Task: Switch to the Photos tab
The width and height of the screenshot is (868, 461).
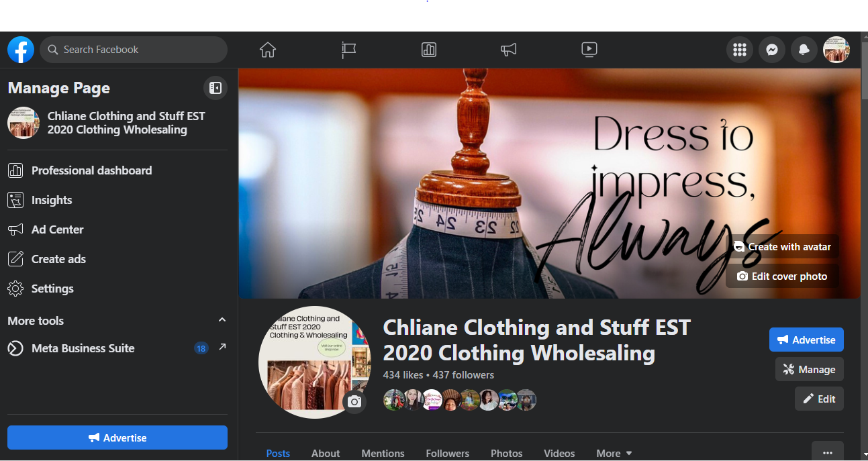Action: (x=507, y=453)
